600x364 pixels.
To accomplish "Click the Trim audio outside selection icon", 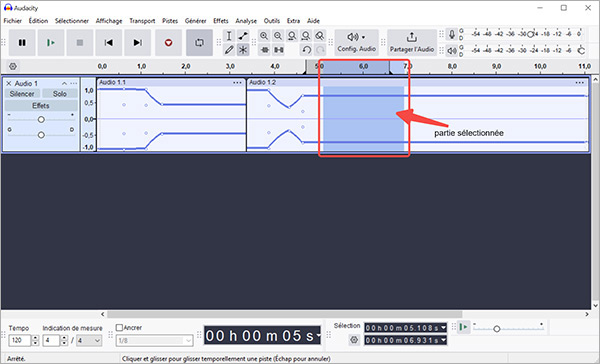I will [264, 50].
